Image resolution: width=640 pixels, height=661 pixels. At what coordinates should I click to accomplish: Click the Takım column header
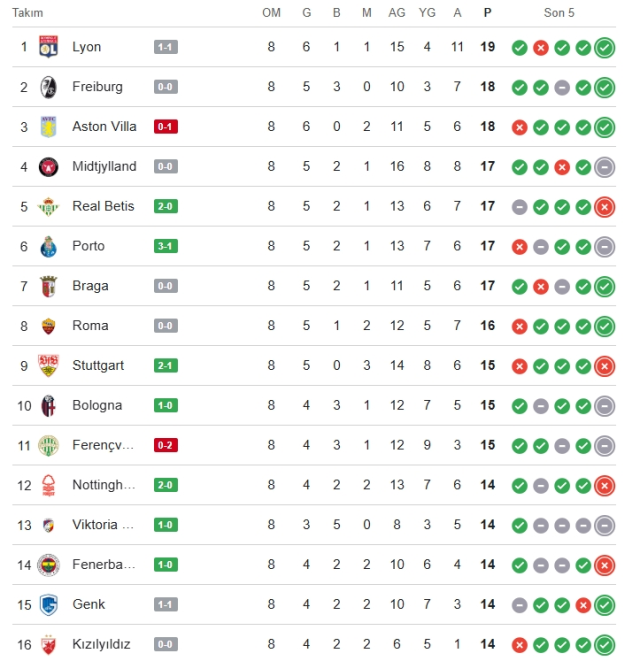(28, 13)
